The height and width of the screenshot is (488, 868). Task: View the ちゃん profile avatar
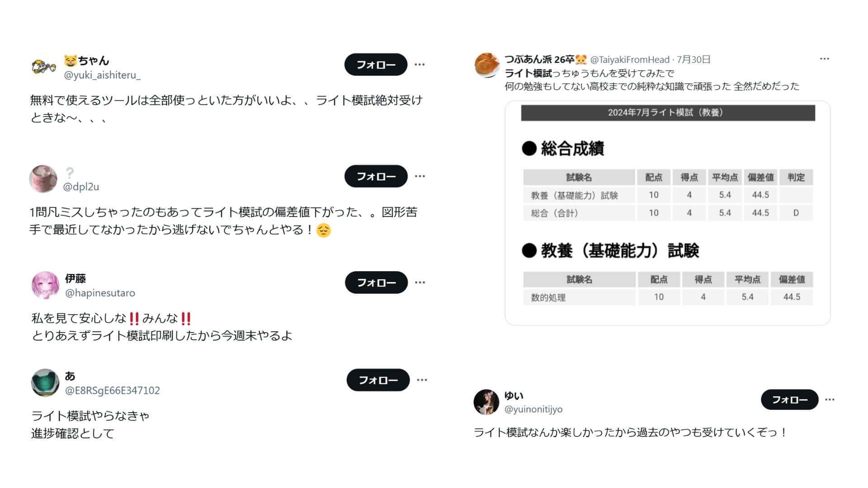[44, 67]
